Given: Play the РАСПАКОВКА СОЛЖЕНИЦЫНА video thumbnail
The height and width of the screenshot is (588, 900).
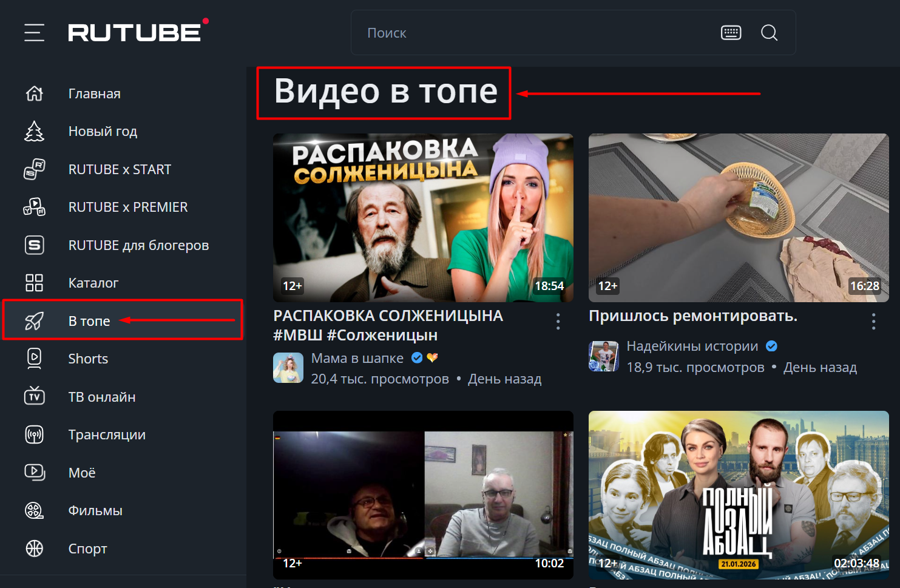Looking at the screenshot, I should coord(423,217).
